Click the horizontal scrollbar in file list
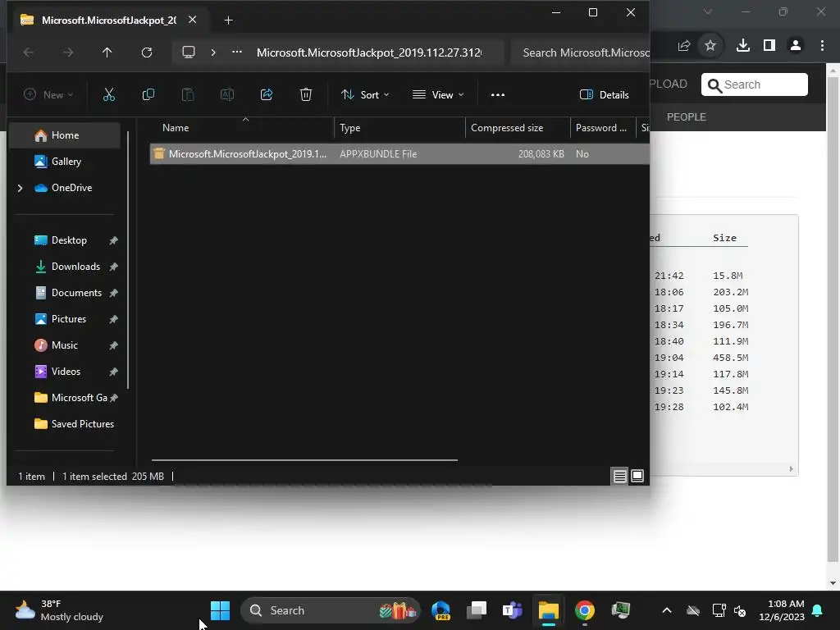 [x=304, y=459]
